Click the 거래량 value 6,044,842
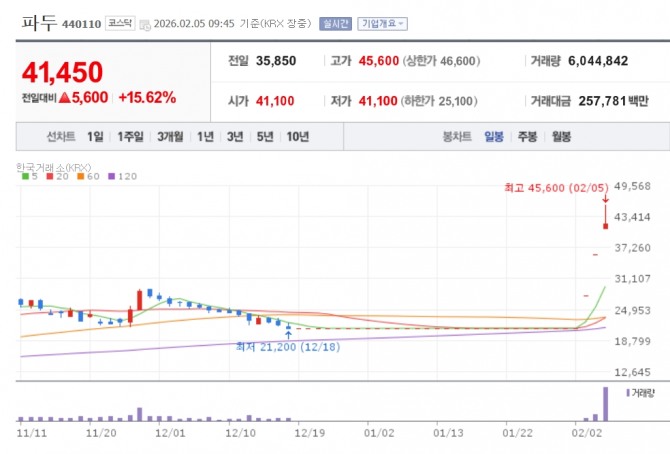 click(598, 61)
